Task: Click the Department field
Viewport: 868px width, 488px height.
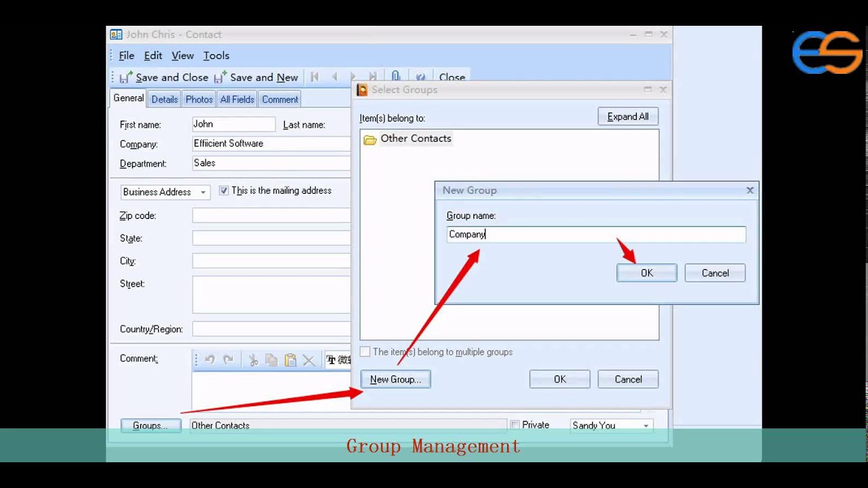Action: [272, 163]
